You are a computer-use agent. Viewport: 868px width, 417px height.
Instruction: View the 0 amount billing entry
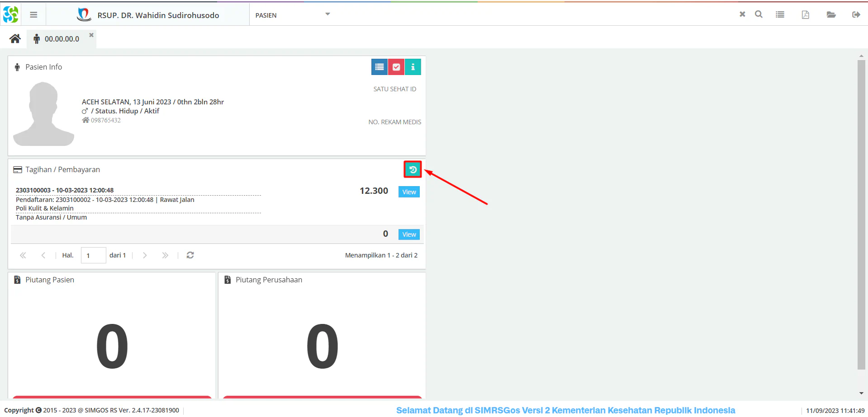tap(409, 234)
